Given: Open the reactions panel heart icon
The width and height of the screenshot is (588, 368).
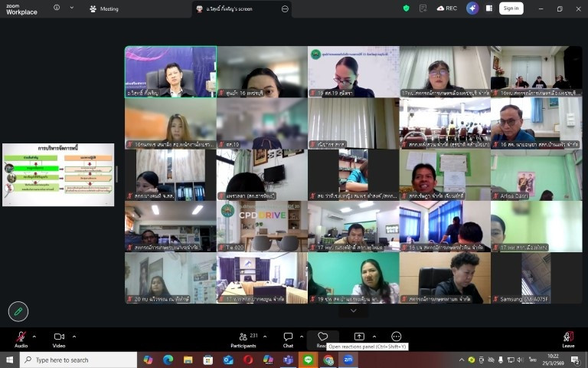Looking at the screenshot, I should tap(322, 337).
